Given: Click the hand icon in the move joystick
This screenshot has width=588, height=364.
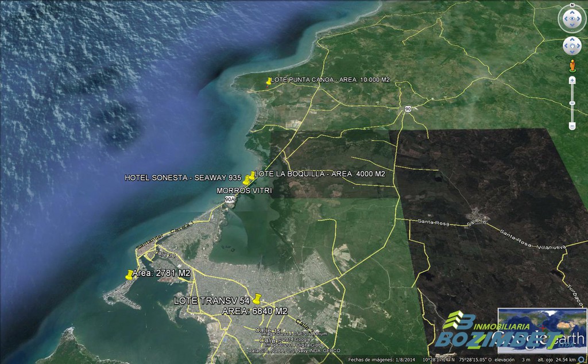Looking at the screenshot, I should pos(572,45).
